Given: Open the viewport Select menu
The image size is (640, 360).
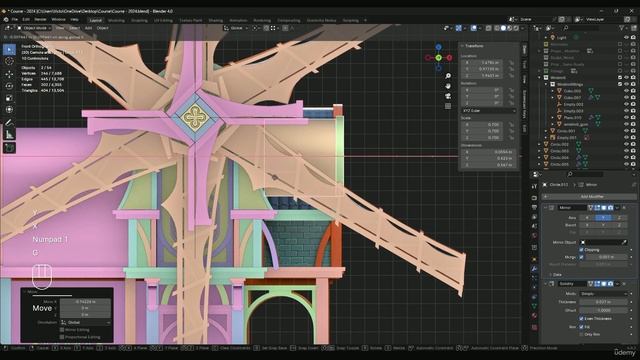Looking at the screenshot, I should (x=74, y=28).
